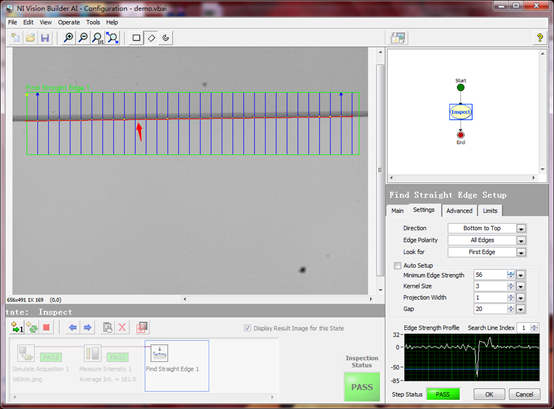This screenshot has height=409, width=554.
Task: Expand Minimum Edge Strength dropdown arrow
Action: (x=521, y=275)
